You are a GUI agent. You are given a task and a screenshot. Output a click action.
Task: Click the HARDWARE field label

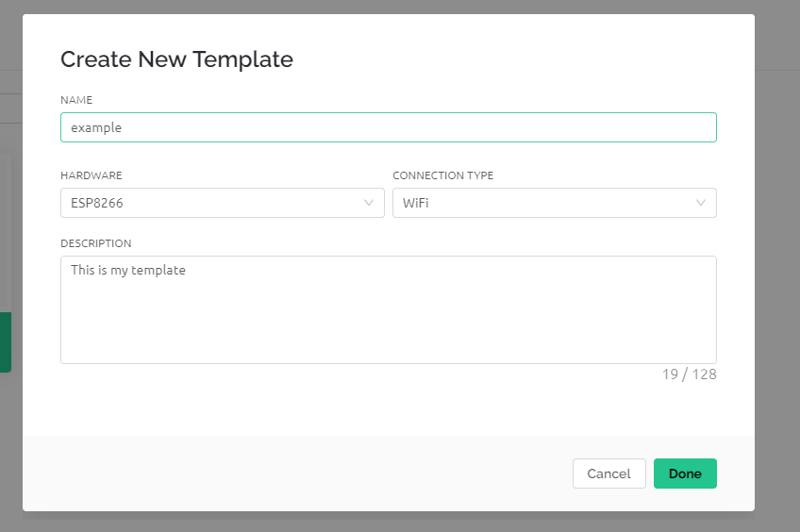tap(92, 175)
